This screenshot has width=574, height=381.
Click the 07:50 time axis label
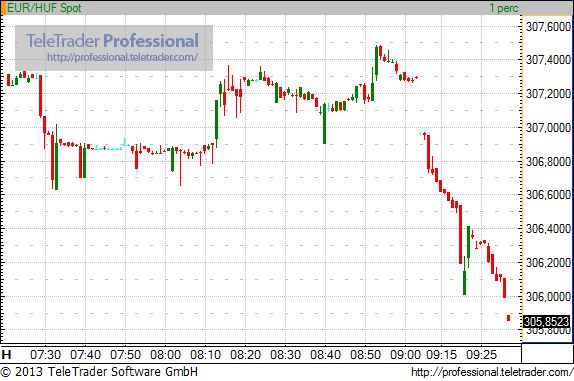(126, 355)
